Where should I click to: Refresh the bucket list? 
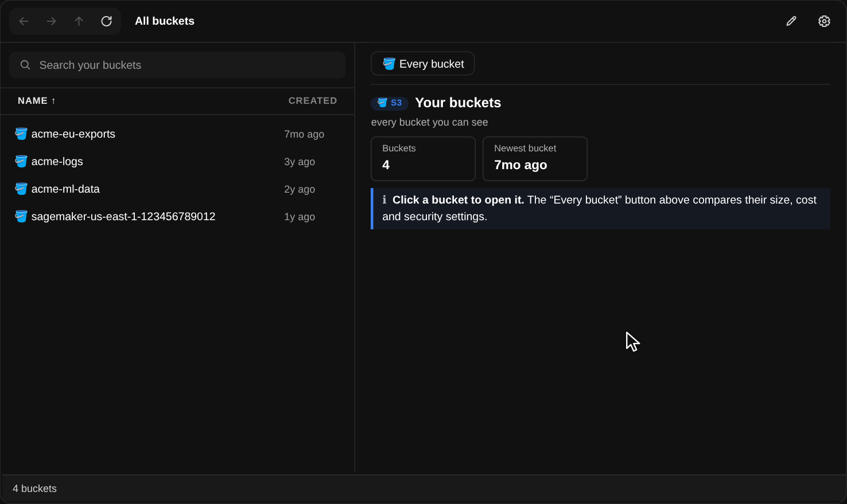pyautogui.click(x=106, y=21)
